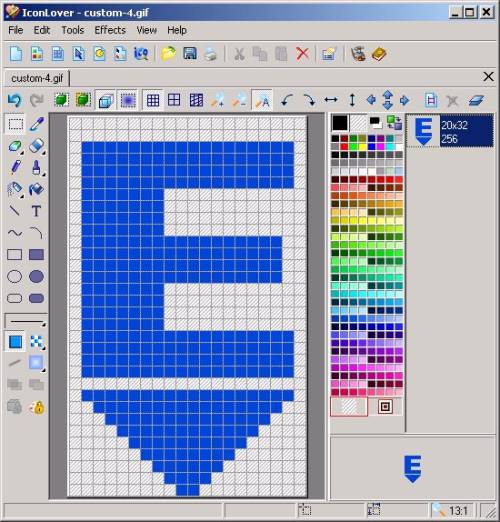Open the View menu

pyautogui.click(x=146, y=30)
